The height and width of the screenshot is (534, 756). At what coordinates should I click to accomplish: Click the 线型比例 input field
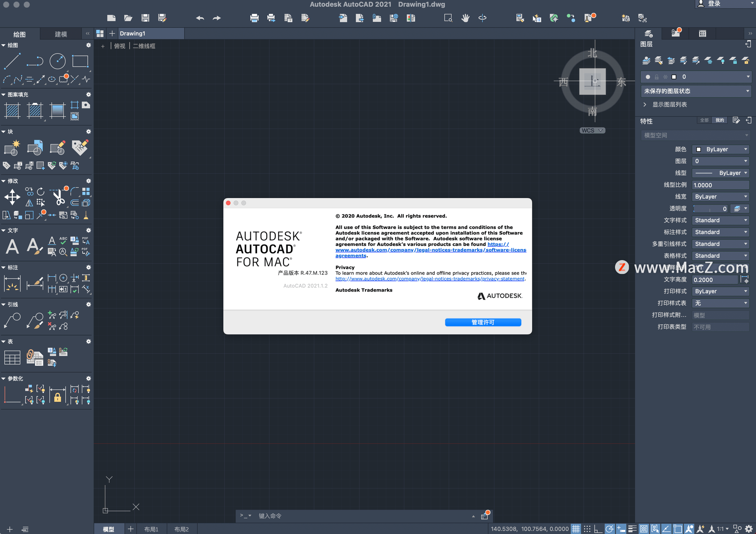721,184
